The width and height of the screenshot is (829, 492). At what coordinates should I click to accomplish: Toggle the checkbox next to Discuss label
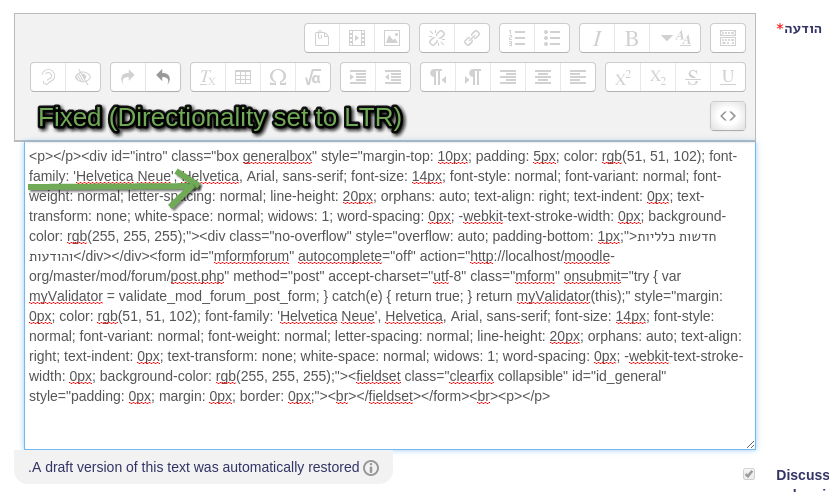749,474
